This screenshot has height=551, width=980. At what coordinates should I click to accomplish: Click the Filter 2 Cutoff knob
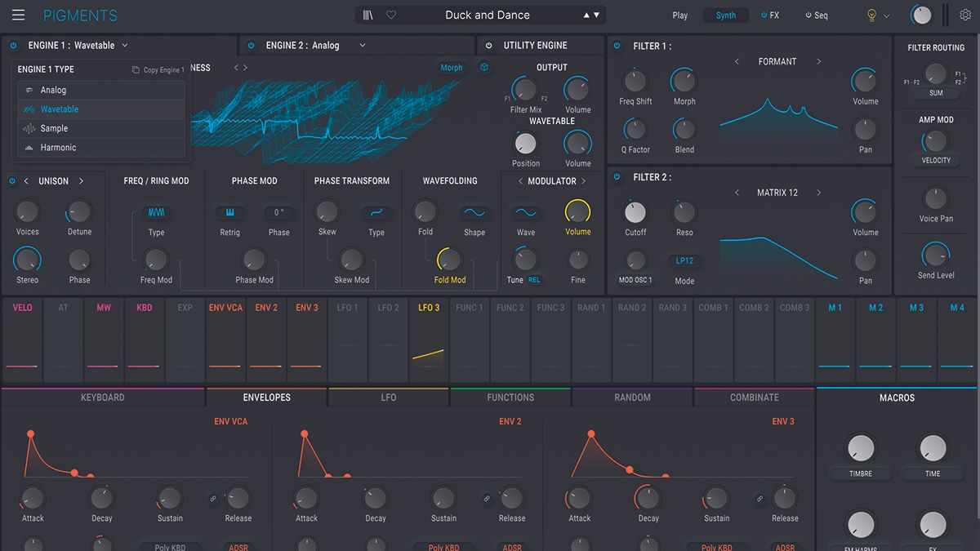coord(635,212)
